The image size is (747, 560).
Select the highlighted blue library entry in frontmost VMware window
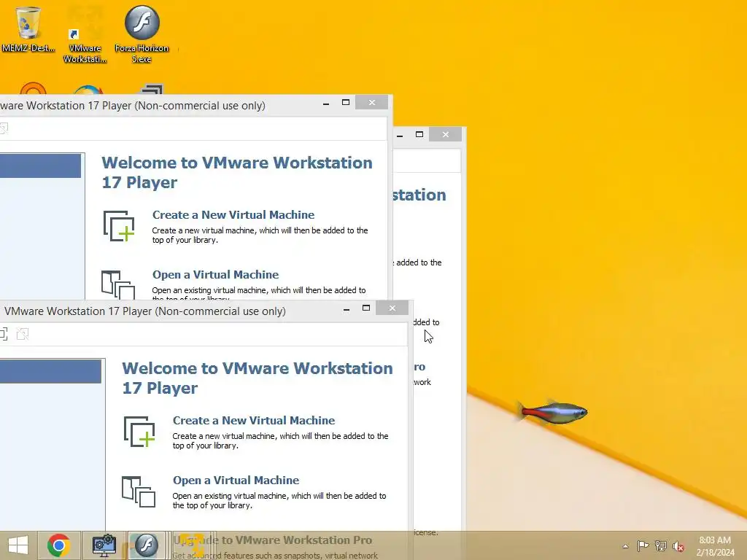click(x=50, y=371)
